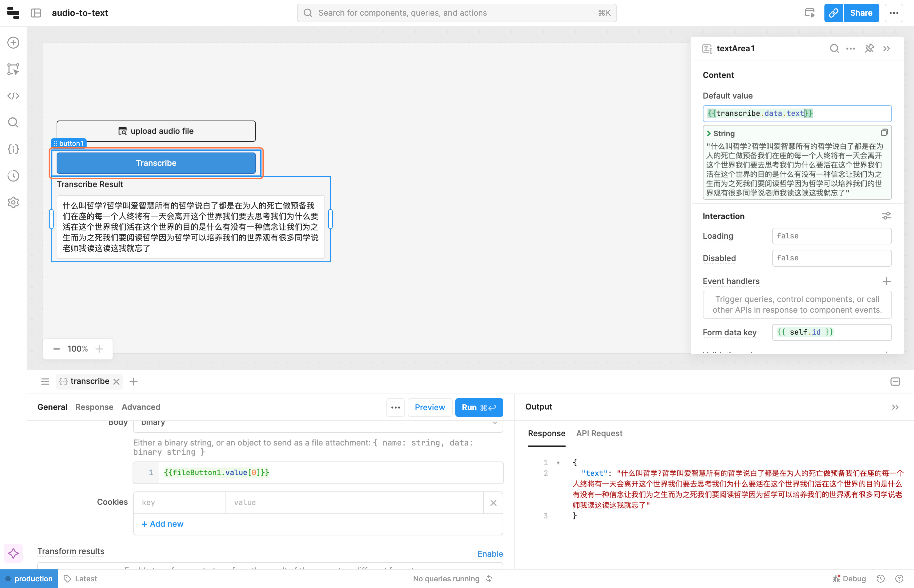Unpin the textArea1 inspector panel
The width and height of the screenshot is (914, 588).
click(x=869, y=49)
